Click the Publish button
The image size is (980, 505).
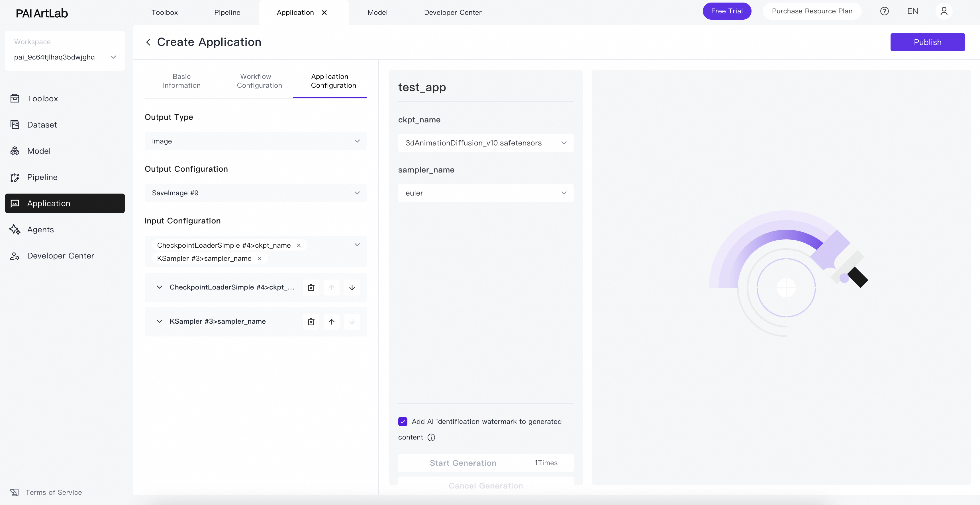pyautogui.click(x=927, y=42)
